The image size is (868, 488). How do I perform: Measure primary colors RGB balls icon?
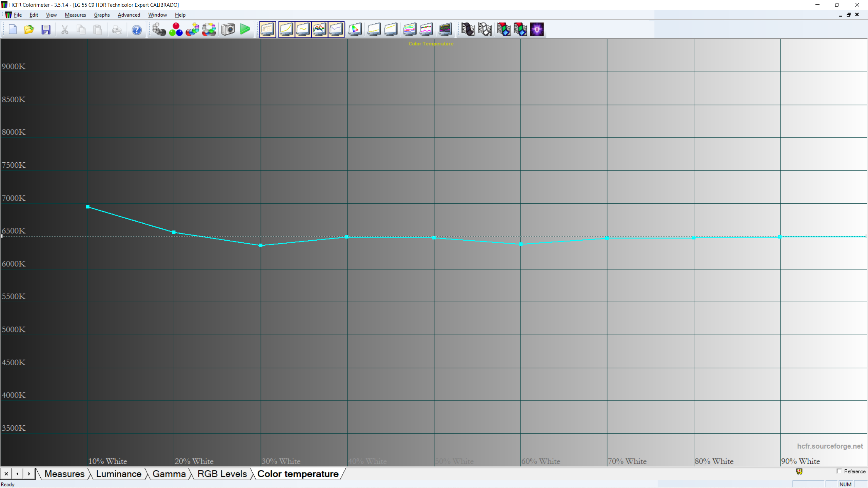pos(176,29)
